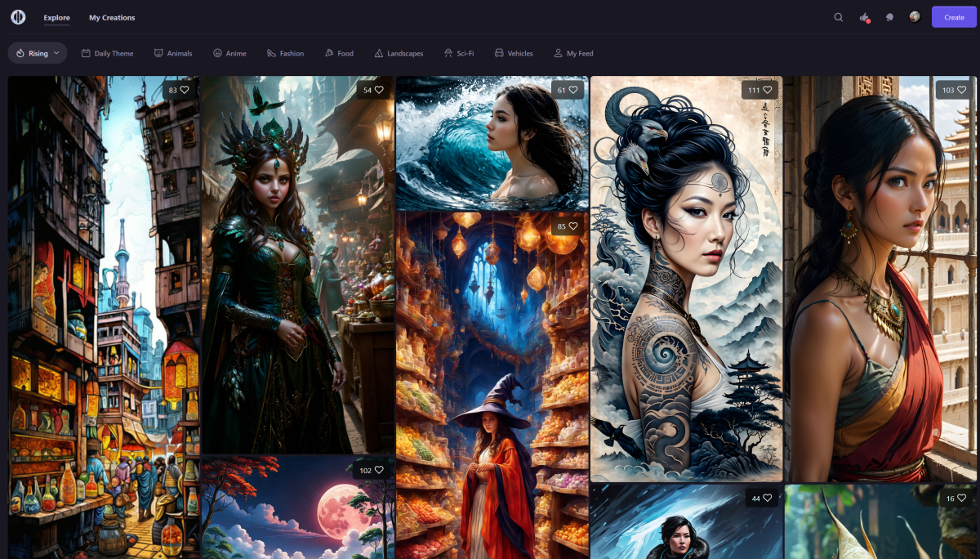Heart the pink moon image with 102
This screenshot has width=980, height=559.
[379, 470]
